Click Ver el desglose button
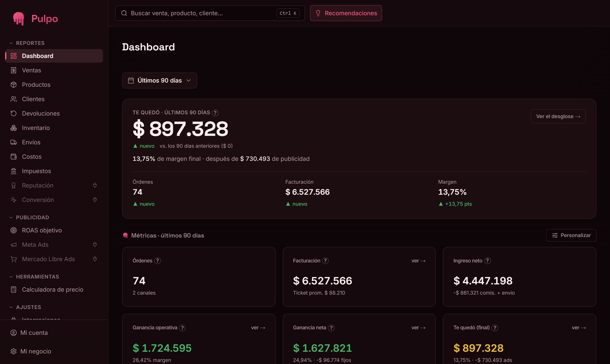 558,116
